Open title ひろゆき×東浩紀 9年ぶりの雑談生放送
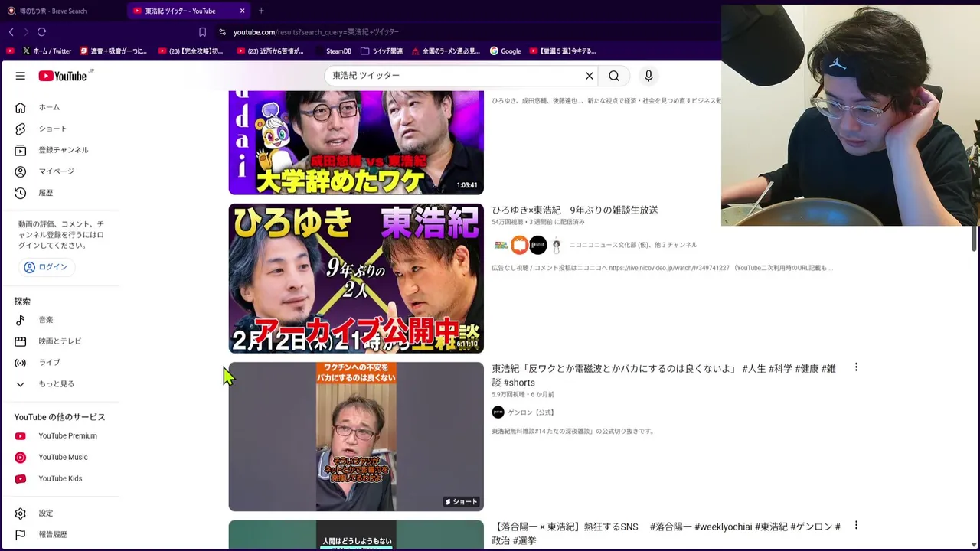The image size is (980, 551). click(575, 210)
